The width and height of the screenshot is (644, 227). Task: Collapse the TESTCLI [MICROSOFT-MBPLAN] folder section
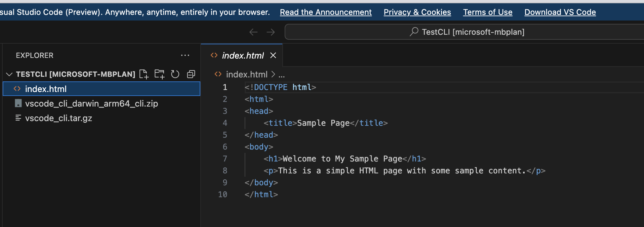click(9, 74)
